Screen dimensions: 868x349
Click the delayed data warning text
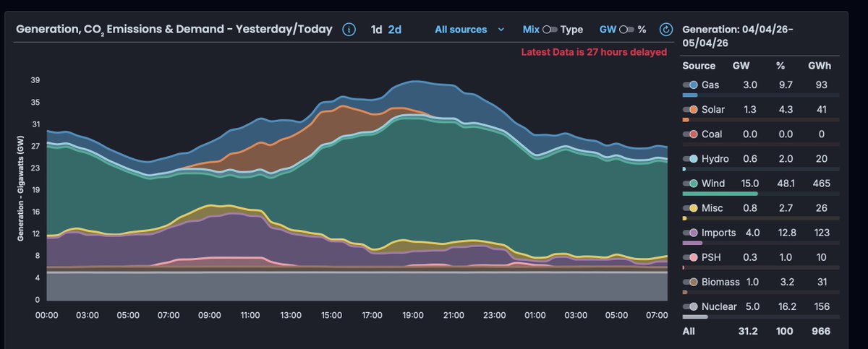pos(594,52)
